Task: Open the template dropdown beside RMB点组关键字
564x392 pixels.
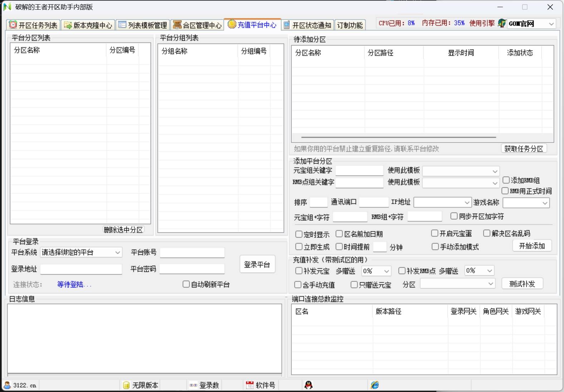Action: point(461,183)
